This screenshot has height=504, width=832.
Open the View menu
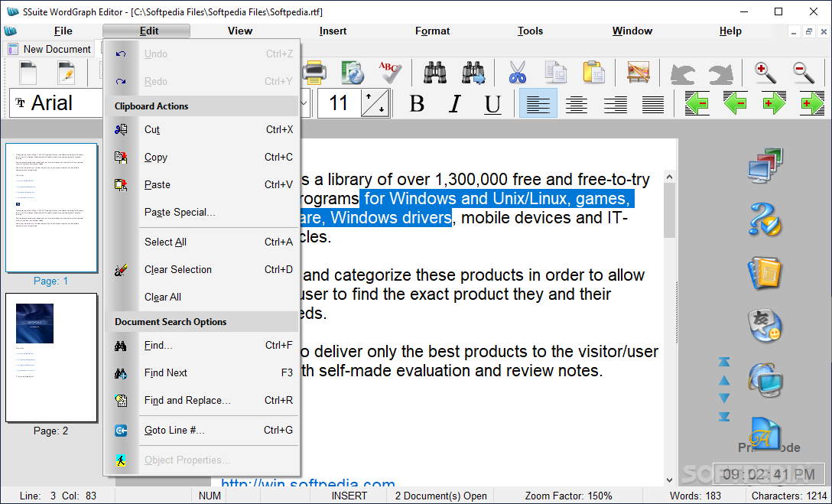(240, 31)
